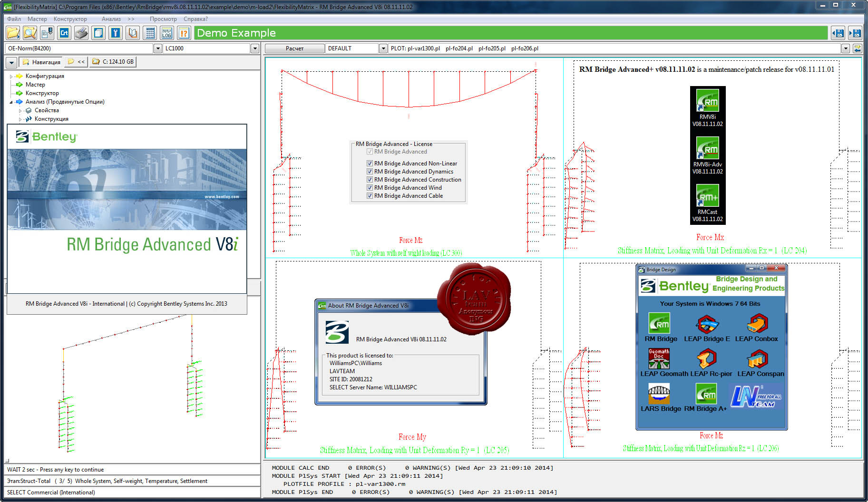Click the Demo Example green banner
Viewport: 868px width, 502px height.
[511, 33]
